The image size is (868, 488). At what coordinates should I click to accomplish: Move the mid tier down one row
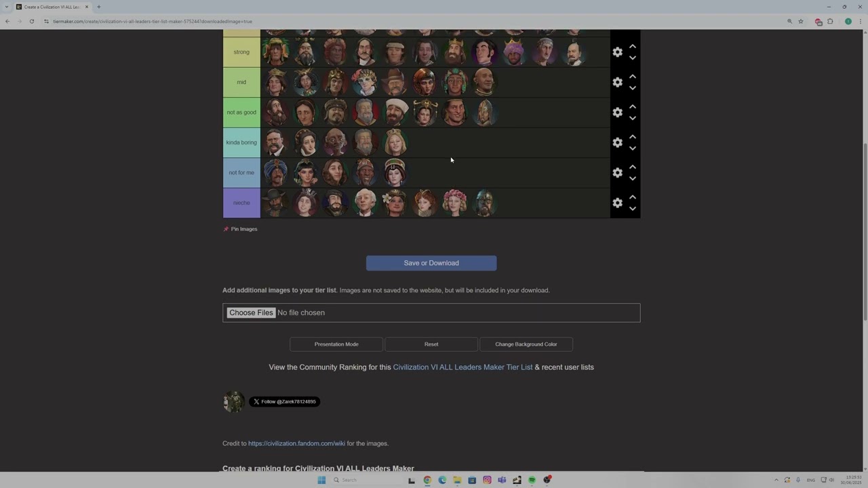point(632,88)
